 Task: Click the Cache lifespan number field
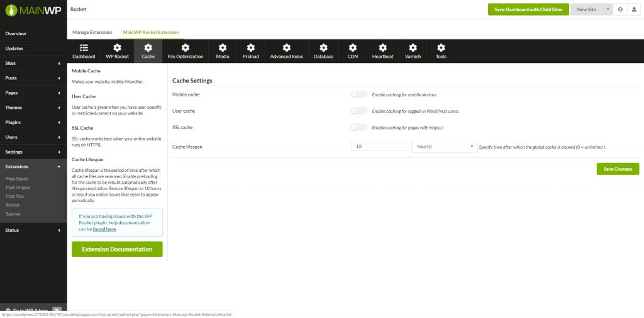tap(381, 147)
